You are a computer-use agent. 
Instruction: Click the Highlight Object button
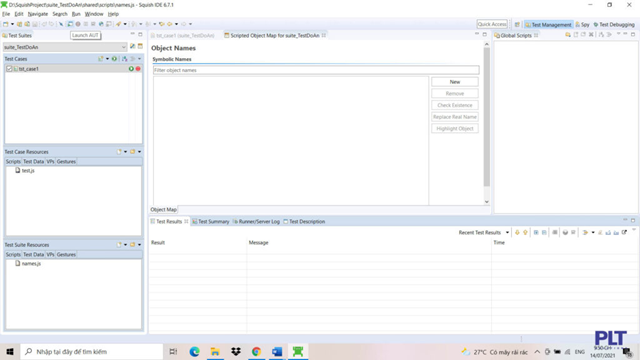455,129
